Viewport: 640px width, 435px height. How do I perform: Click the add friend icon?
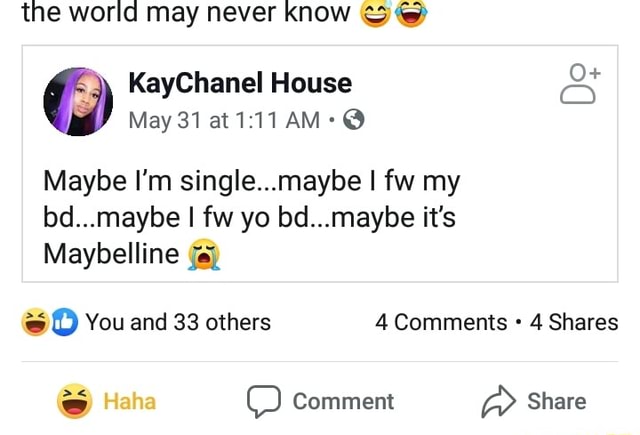(579, 84)
